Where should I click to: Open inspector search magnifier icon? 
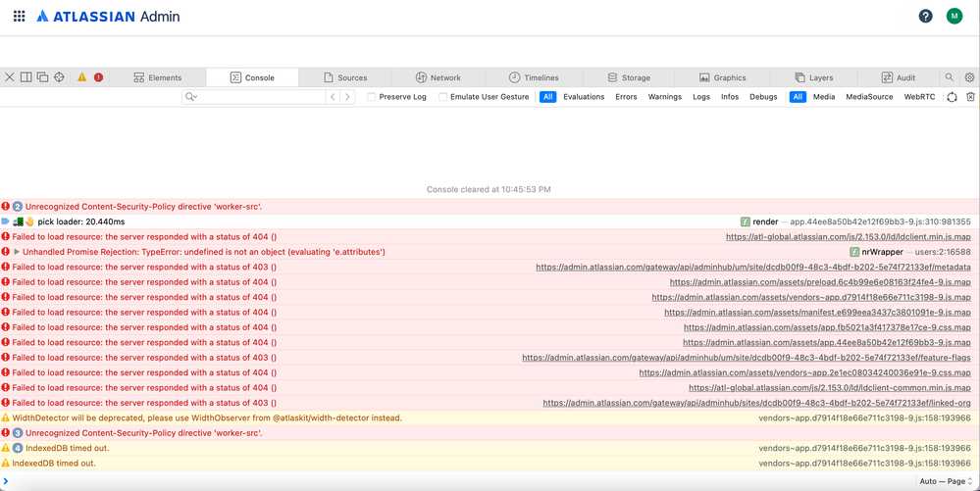[x=950, y=77]
